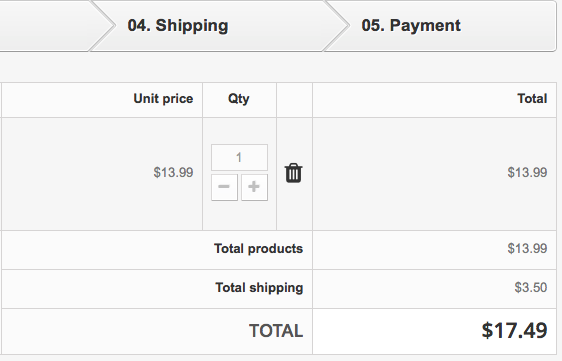Screen dimensions: 562x361
Task: Click the empty header cell above trash icon
Action: click(x=295, y=100)
